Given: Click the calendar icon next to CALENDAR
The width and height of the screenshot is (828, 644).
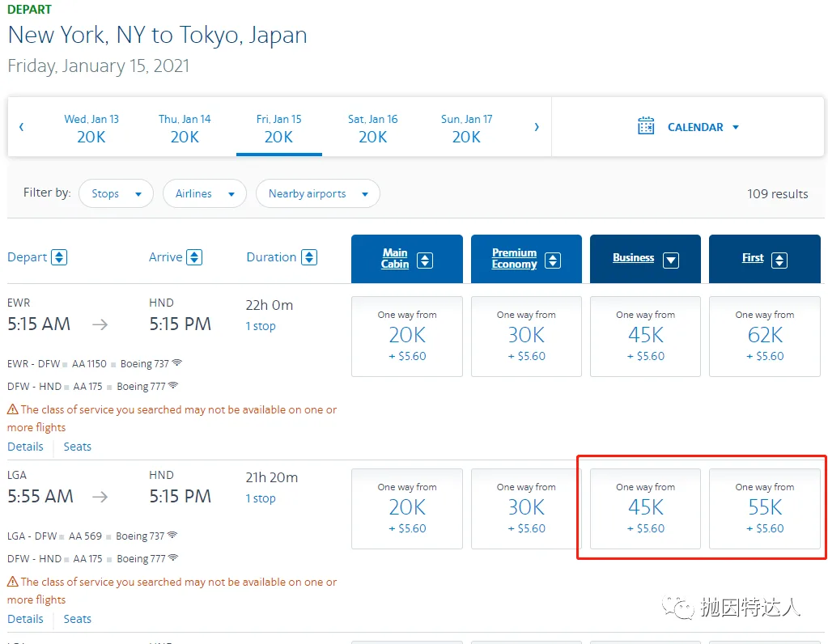Looking at the screenshot, I should point(645,126).
